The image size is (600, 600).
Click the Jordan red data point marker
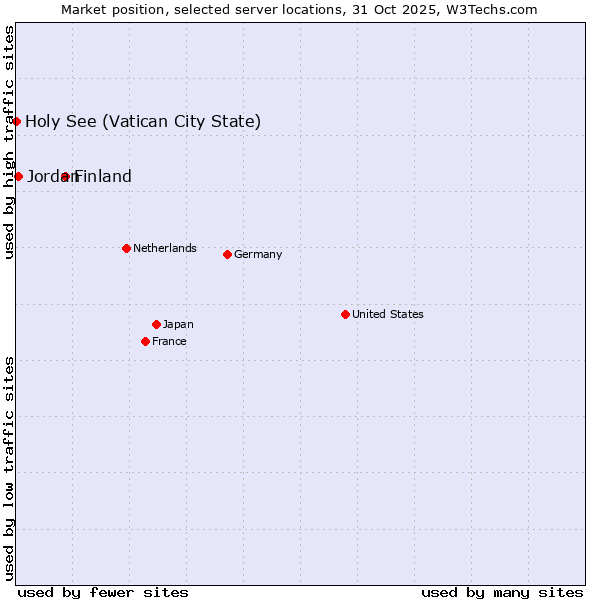pos(18,176)
